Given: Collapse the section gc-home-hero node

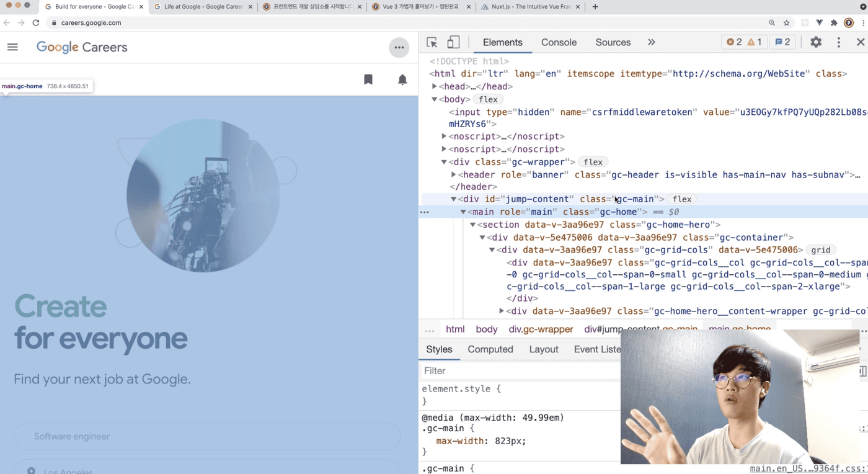Looking at the screenshot, I should (472, 225).
